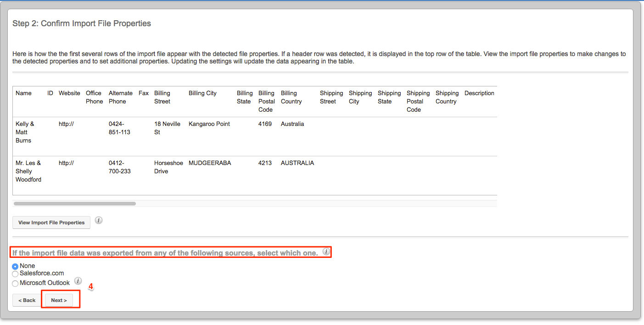Viewport: 644px width, 325px height.
Task: Click the Kangaroo Point city cell
Action: point(209,124)
